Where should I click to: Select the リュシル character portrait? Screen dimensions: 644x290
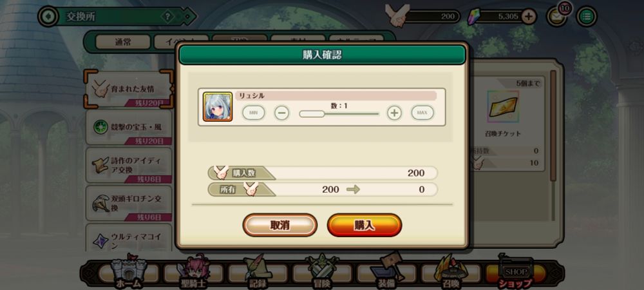point(218,107)
